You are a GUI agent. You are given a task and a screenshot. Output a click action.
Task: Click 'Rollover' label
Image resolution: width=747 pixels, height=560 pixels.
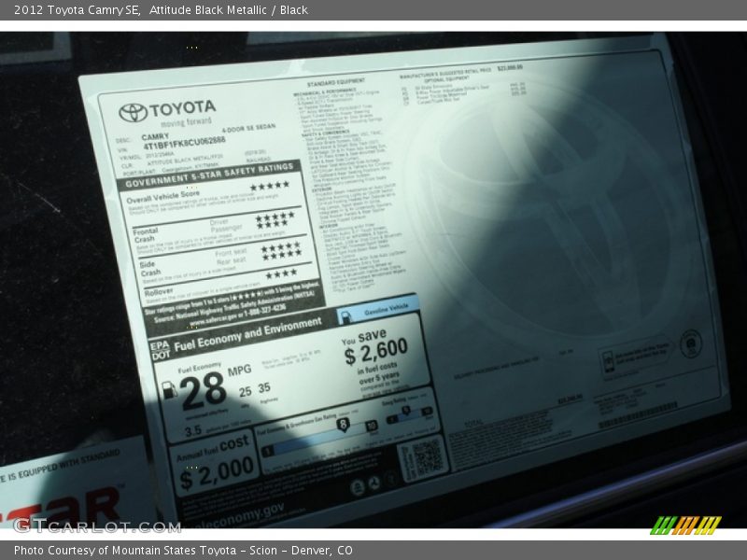click(159, 291)
